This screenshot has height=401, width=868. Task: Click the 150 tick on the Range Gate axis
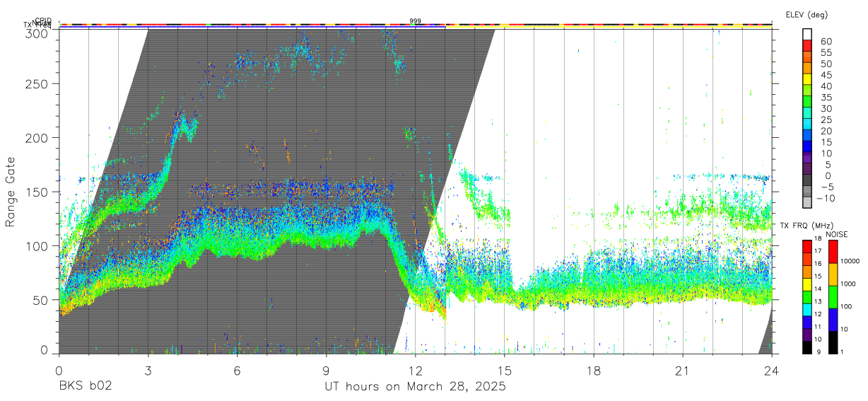(x=37, y=192)
